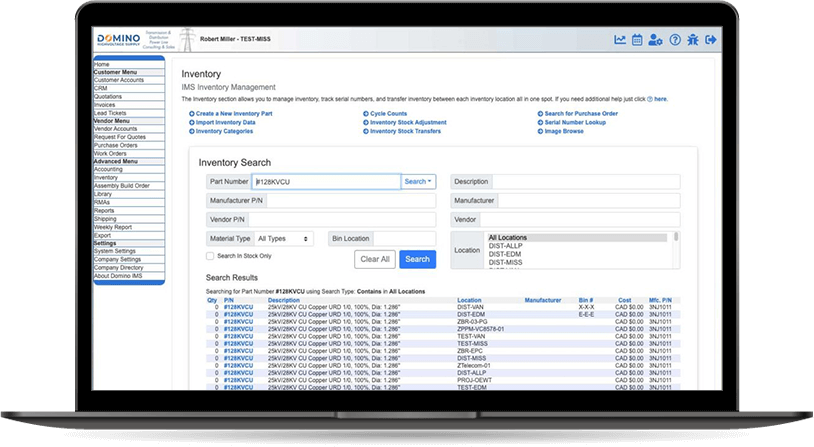The image size is (814, 447).
Task: Sort results by Manufacturer column header
Action: click(542, 300)
